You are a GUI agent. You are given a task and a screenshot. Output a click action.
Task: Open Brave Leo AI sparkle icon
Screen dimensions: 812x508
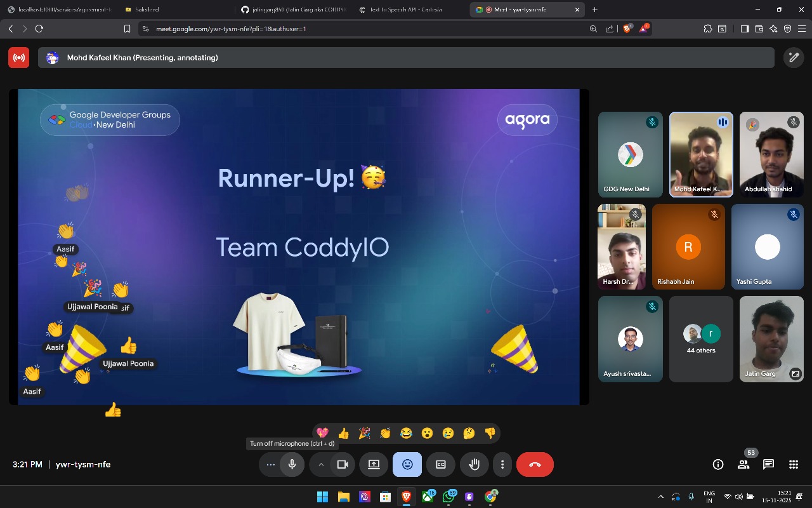[x=773, y=29]
